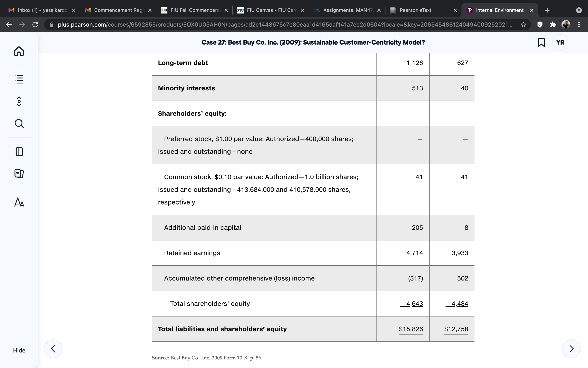Image resolution: width=588 pixels, height=368 pixels.
Task: Click the Case 27 Best Buy page title
Action: pos(313,42)
